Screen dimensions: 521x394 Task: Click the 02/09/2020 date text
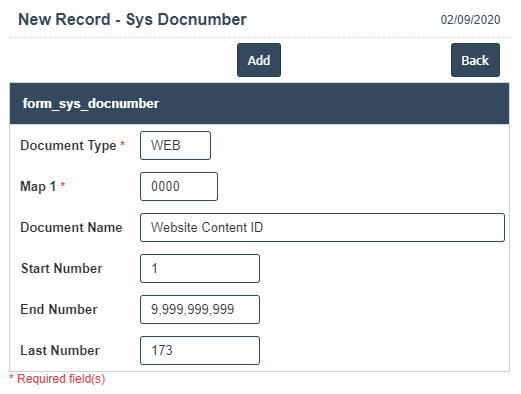tap(470, 20)
